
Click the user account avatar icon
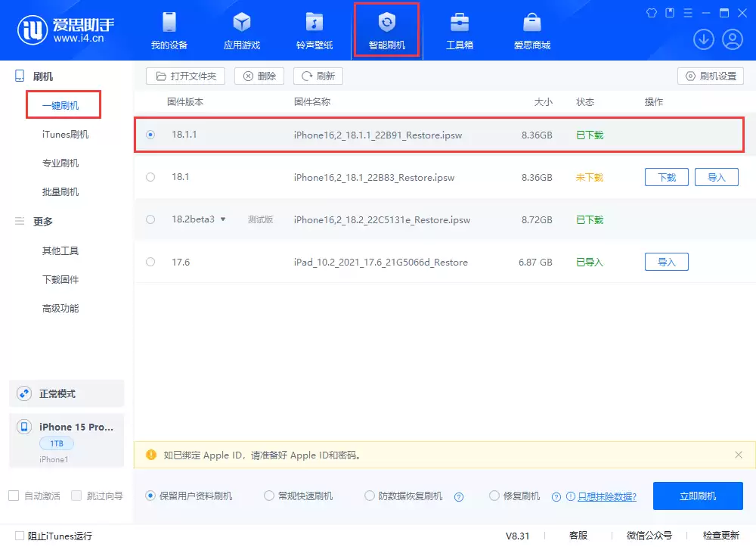click(x=732, y=39)
